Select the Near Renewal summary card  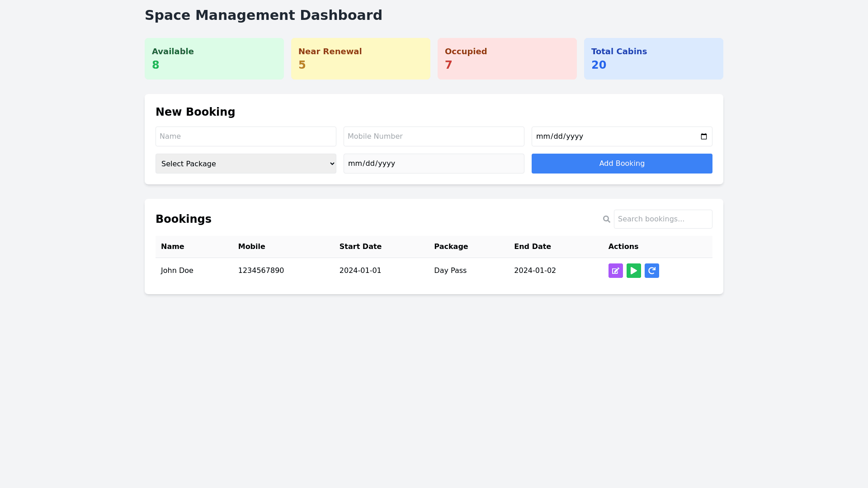(360, 59)
